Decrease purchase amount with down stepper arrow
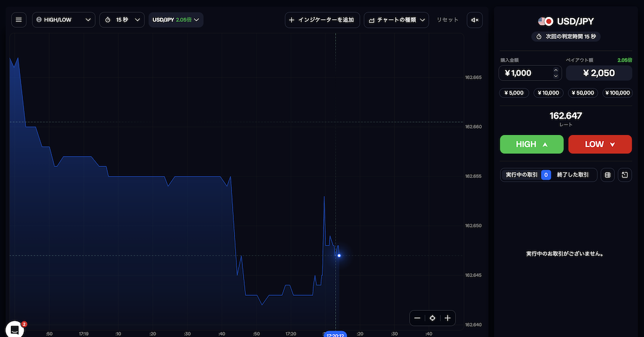644x337 pixels. [556, 76]
